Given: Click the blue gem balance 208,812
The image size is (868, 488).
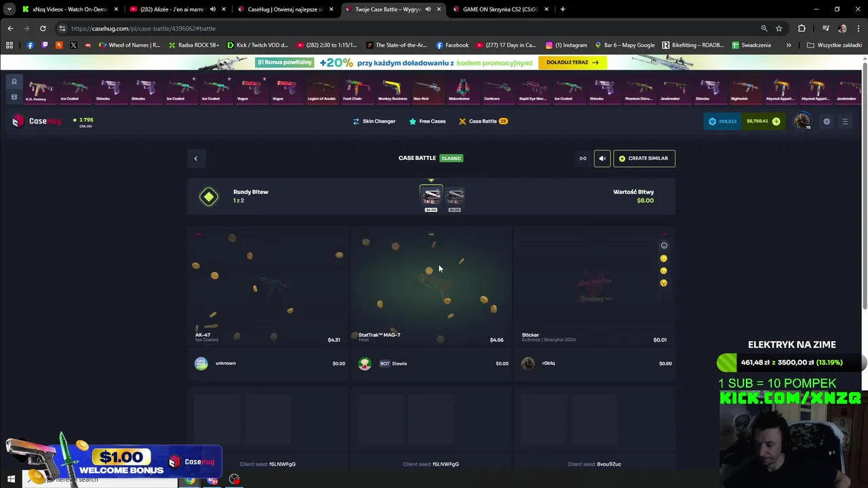Looking at the screenshot, I should (x=723, y=121).
